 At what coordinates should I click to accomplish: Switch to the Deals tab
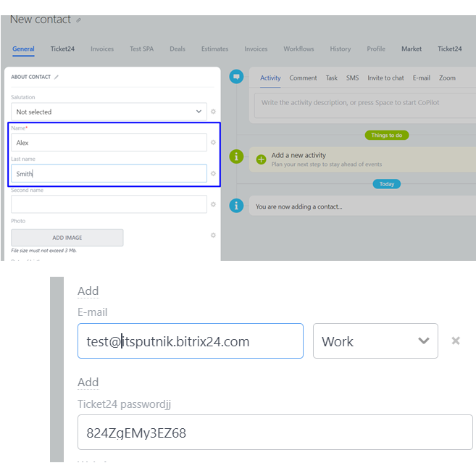pos(178,49)
